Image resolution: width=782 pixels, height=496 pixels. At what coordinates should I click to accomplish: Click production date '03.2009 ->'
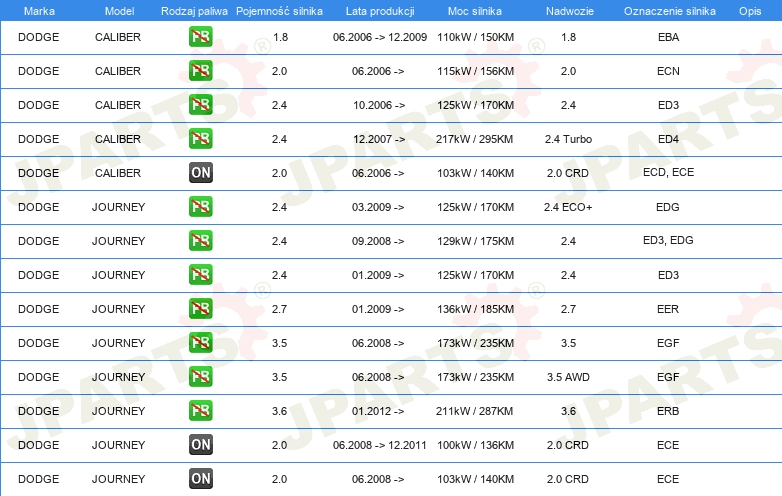378,207
